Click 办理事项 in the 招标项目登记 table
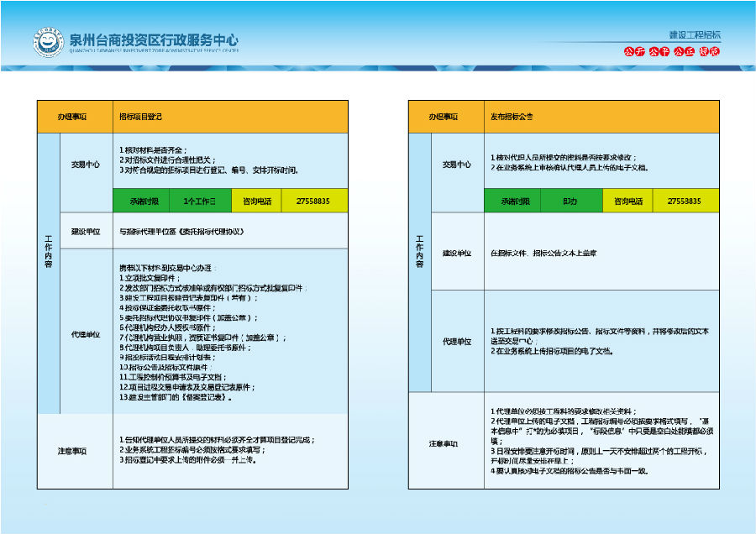 [x=72, y=117]
